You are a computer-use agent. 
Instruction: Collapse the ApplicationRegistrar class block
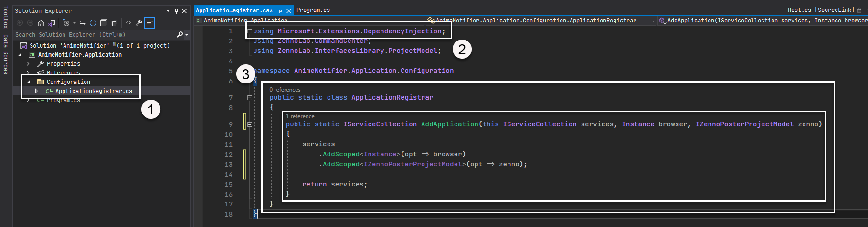pyautogui.click(x=249, y=98)
